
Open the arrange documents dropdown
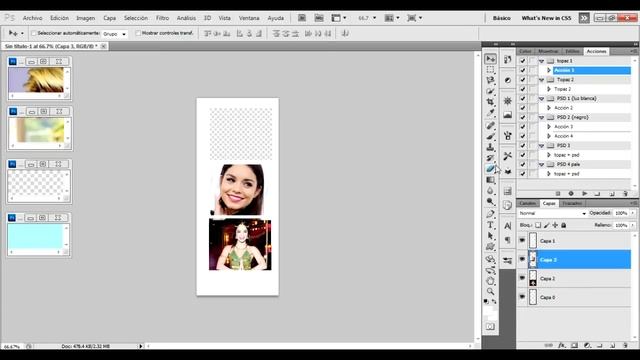click(392, 18)
